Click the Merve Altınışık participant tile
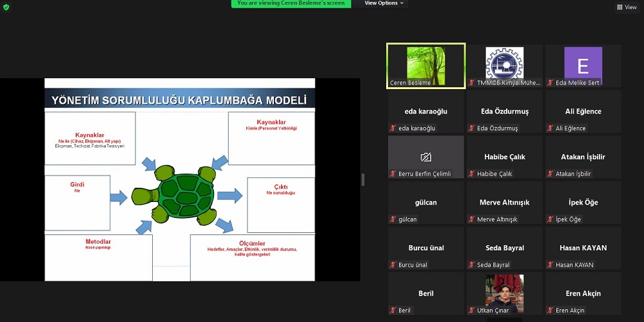644x322 pixels. [504, 203]
